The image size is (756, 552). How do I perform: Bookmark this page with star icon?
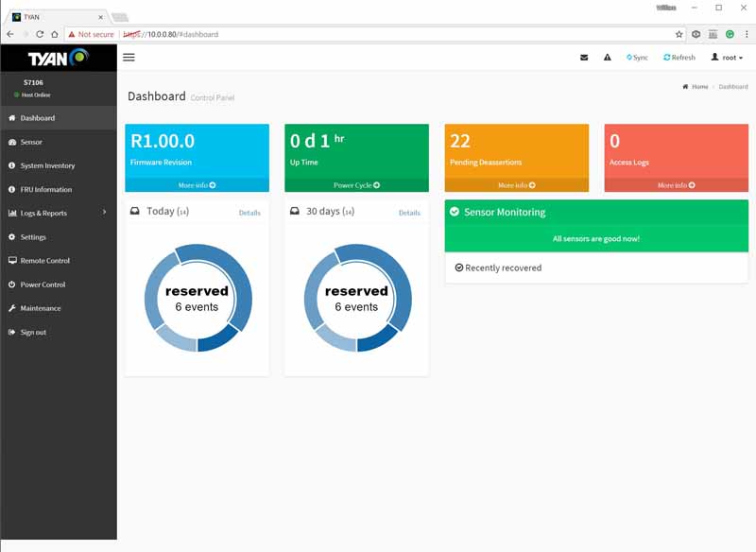(x=679, y=34)
